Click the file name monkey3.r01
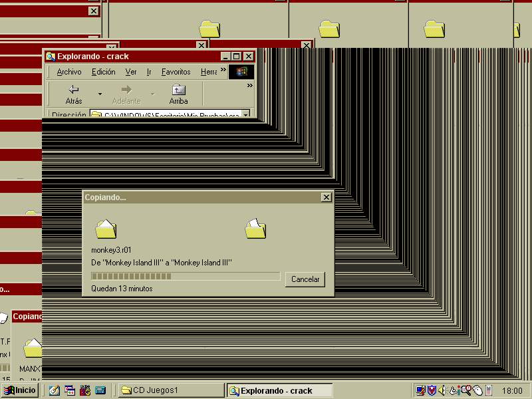The width and height of the screenshot is (532, 399). pyautogui.click(x=111, y=250)
